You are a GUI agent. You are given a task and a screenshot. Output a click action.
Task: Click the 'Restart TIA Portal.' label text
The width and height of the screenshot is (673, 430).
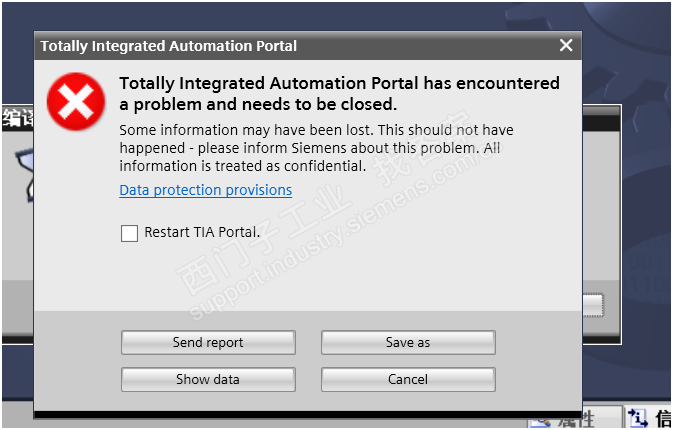pyautogui.click(x=202, y=232)
